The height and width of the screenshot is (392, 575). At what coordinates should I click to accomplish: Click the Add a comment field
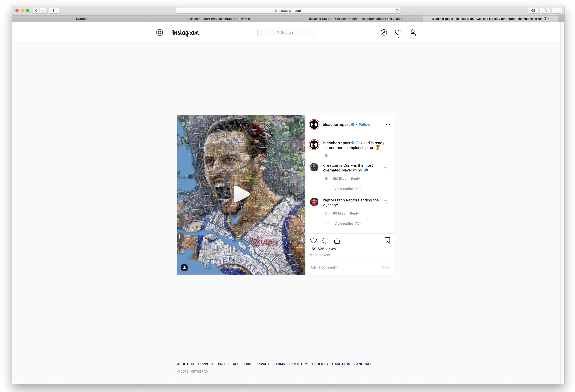(x=344, y=267)
